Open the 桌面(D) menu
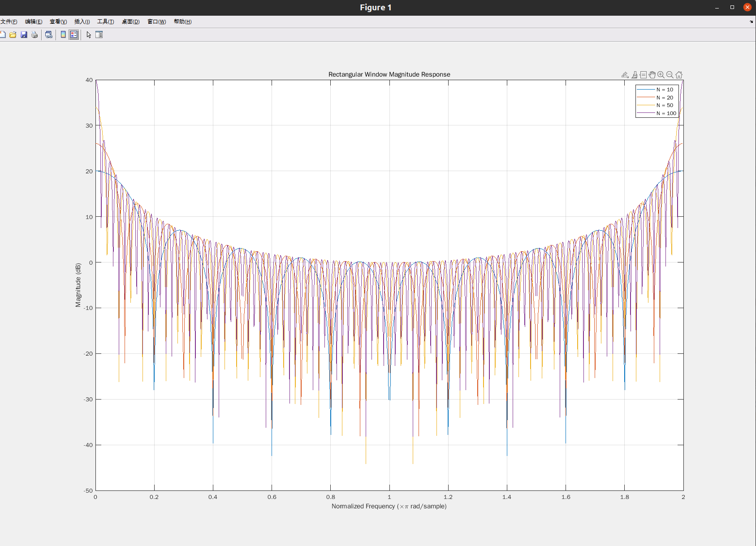Viewport: 756px width, 546px height. 131,21
